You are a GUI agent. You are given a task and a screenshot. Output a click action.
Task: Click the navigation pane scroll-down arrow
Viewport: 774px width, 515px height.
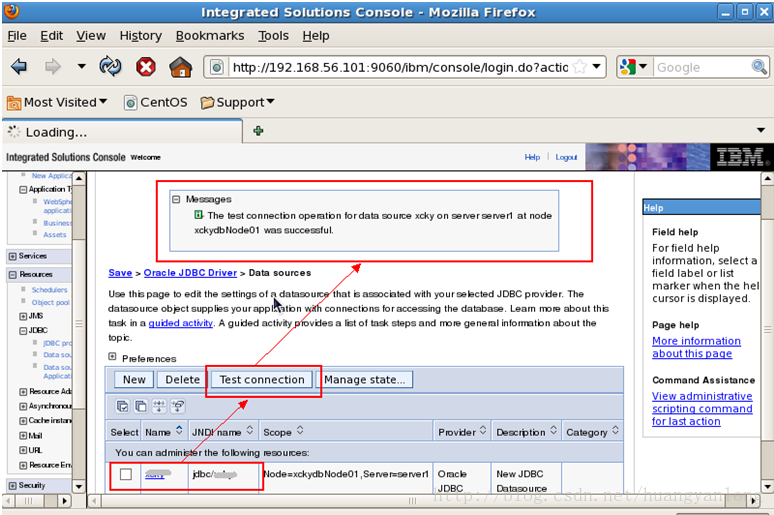tap(78, 486)
